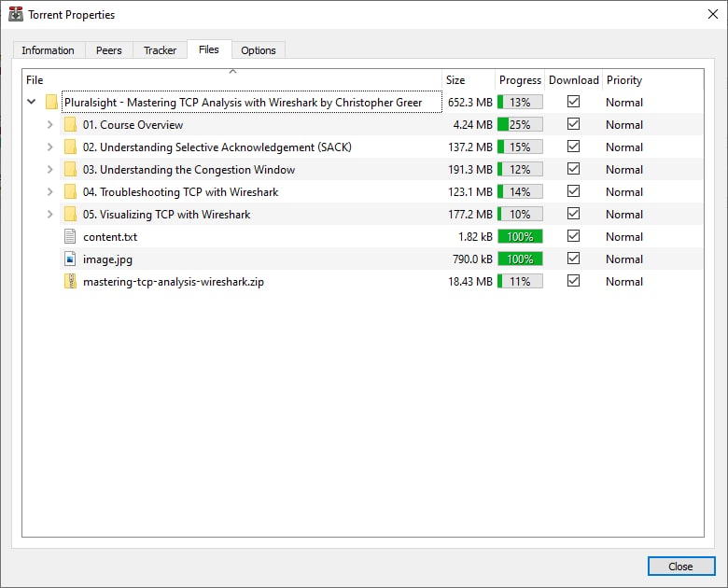This screenshot has width=728, height=588.
Task: Select Pluralsight - Mastering TCP Analysis folder name
Action: [x=244, y=102]
